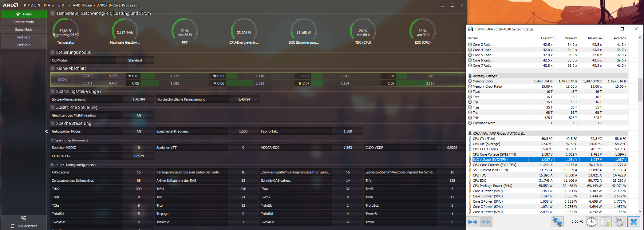The height and width of the screenshot is (230, 644).
Task: Select the SoC Voltage (SVI2 TFN) row
Action: pos(547,160)
